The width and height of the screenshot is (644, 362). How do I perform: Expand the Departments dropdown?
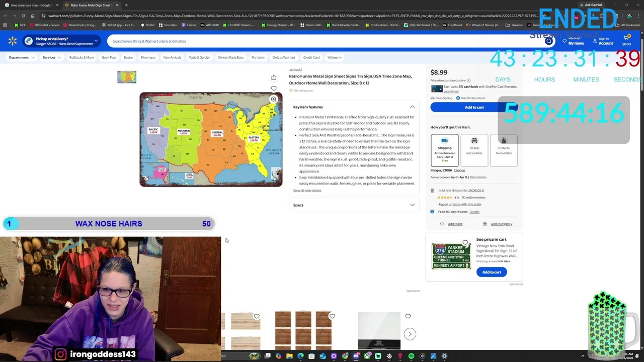(22, 57)
